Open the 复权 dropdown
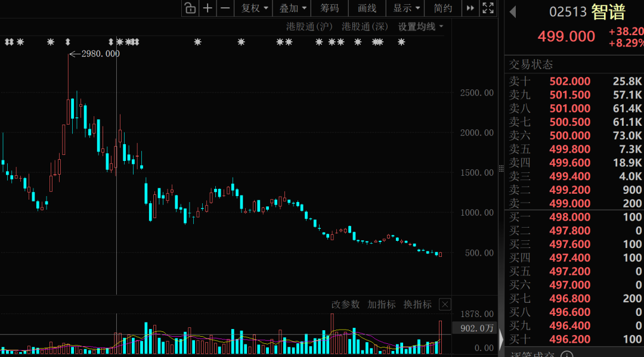644x357 pixels. [254, 8]
